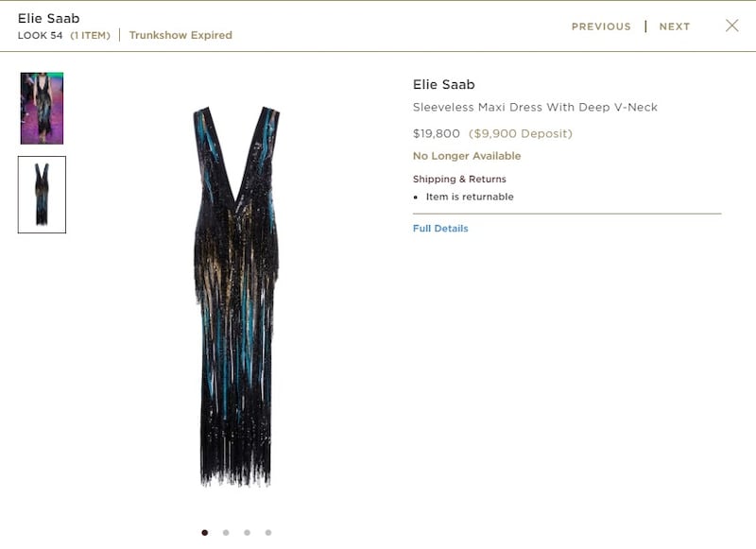Select the runway model thumbnail

tap(42, 108)
